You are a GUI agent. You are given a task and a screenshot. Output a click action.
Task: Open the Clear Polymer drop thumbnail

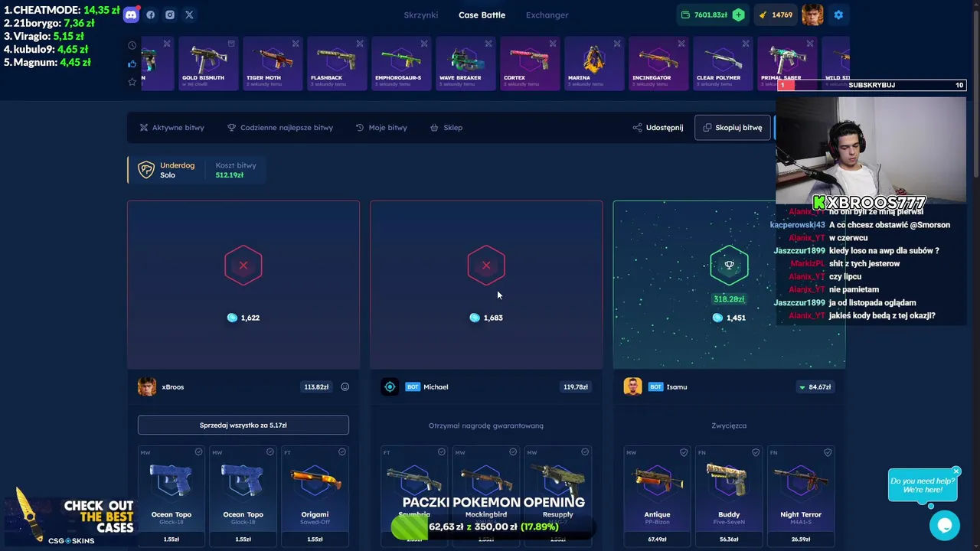(723, 64)
